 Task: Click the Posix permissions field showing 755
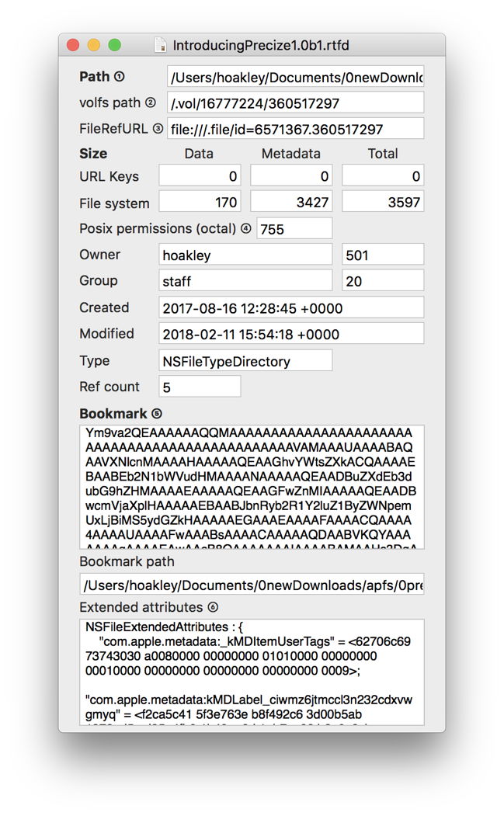[x=294, y=229]
